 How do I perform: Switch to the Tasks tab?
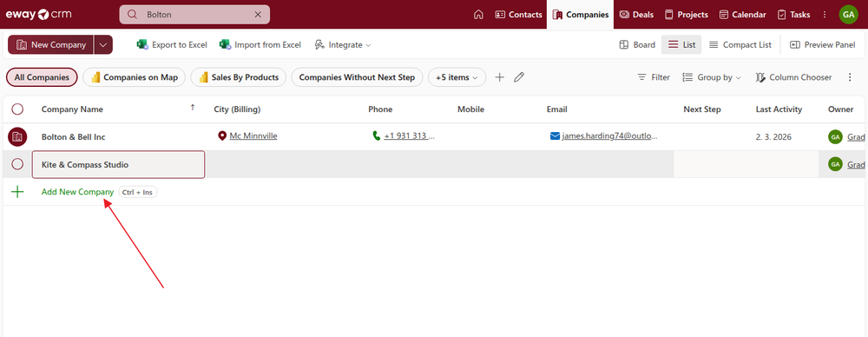(x=794, y=15)
